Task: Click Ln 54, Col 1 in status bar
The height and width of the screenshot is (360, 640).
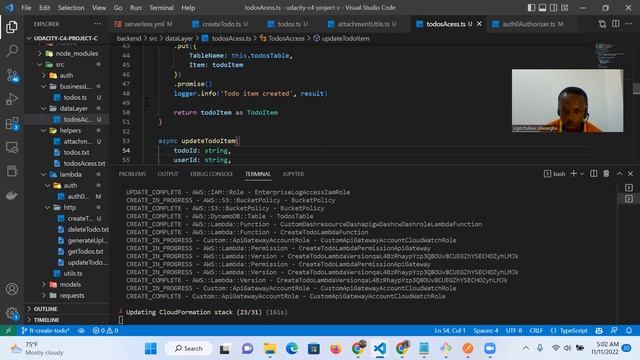Action: 450,330
